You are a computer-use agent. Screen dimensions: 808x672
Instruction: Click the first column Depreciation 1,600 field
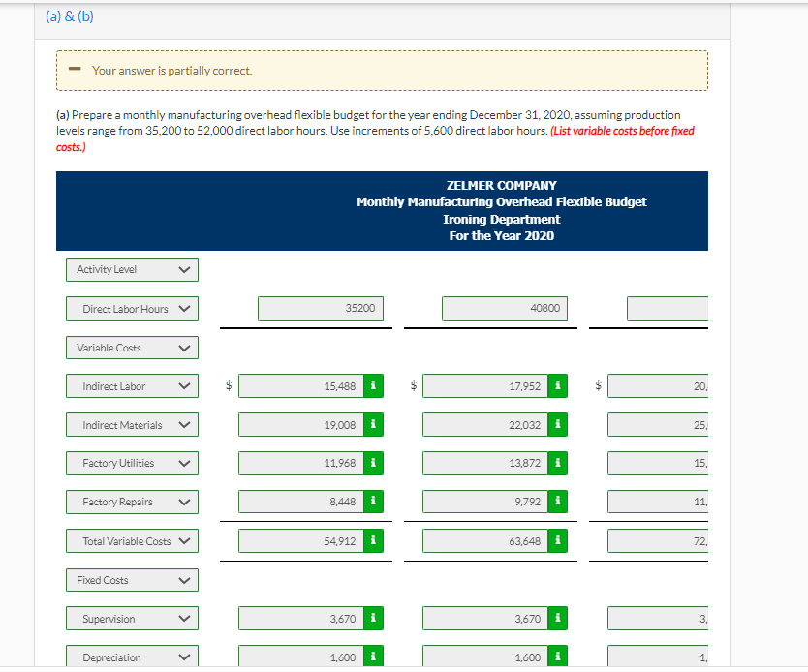(x=301, y=657)
